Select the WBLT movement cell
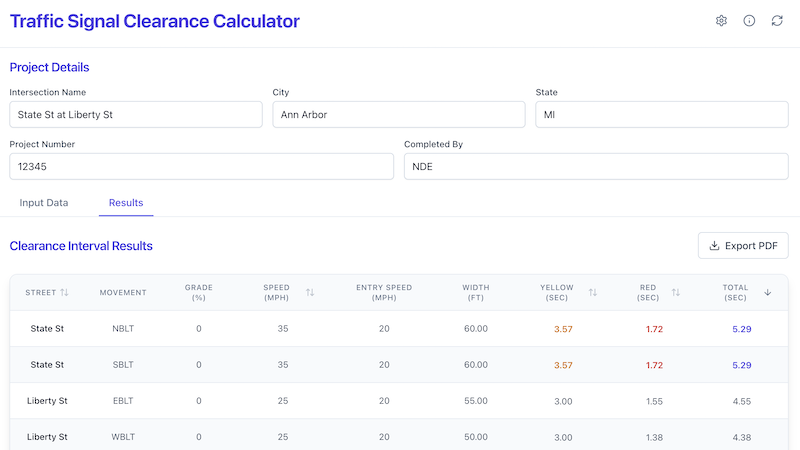Screen dimensions: 800x450 123,437
